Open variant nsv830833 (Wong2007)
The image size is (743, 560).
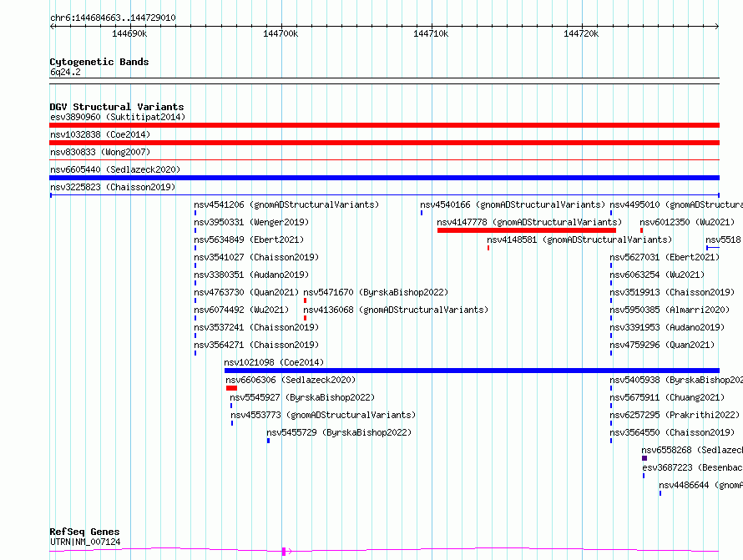(x=100, y=152)
